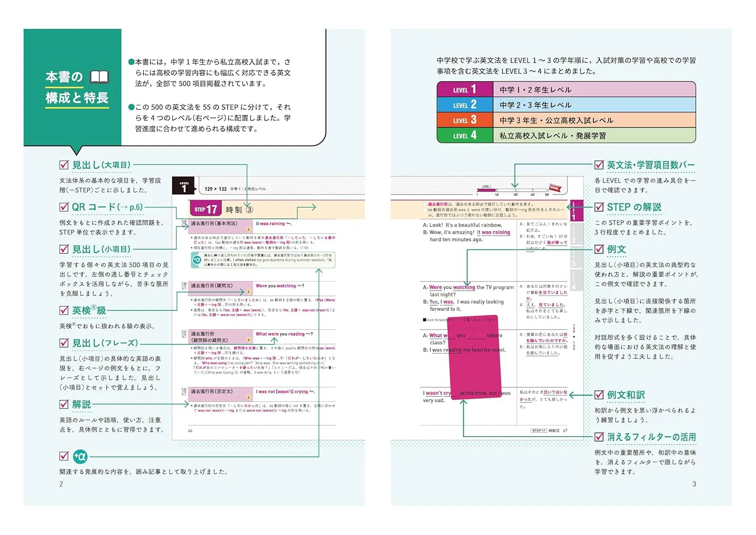756x535 pixels.
Task: Click the Eiken grade badge under 過去進行形(否定文)
Action: click(x=248, y=398)
